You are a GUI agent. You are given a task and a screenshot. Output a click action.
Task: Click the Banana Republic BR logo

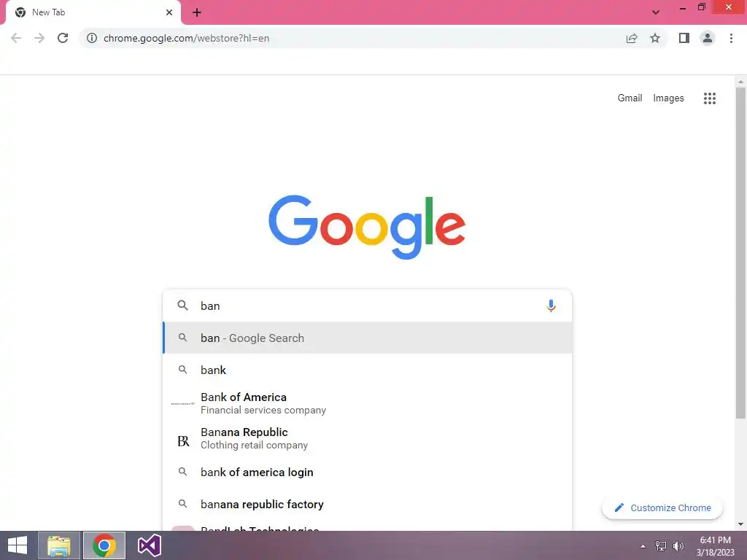[x=183, y=441]
